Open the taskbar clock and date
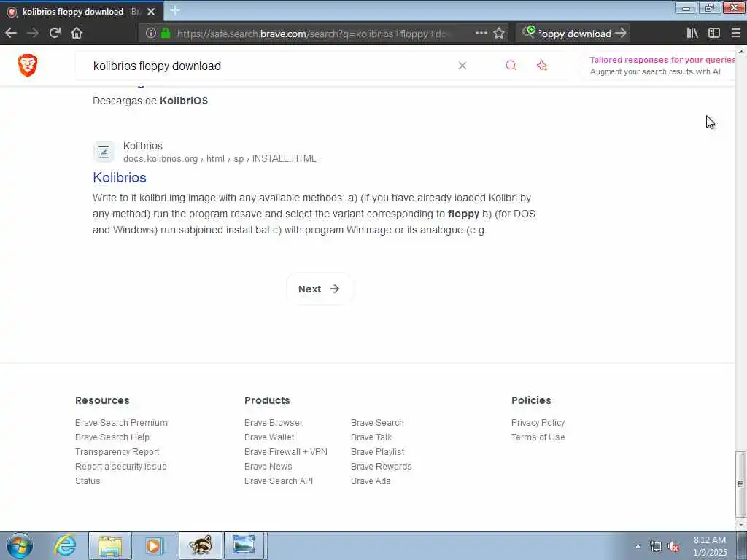 point(710,546)
